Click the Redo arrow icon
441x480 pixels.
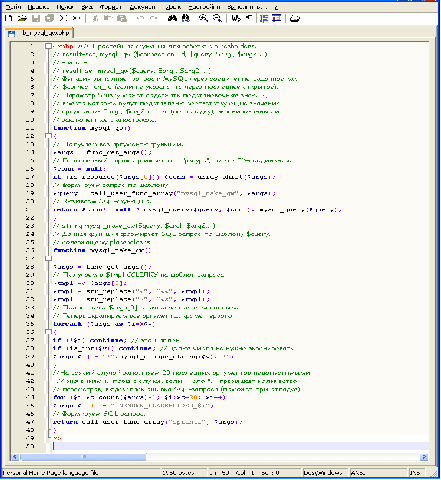(154, 18)
